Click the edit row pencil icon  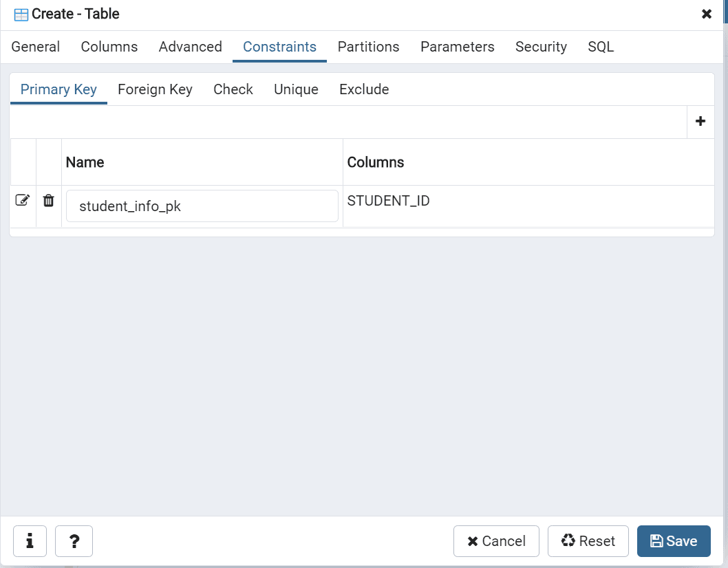(23, 201)
